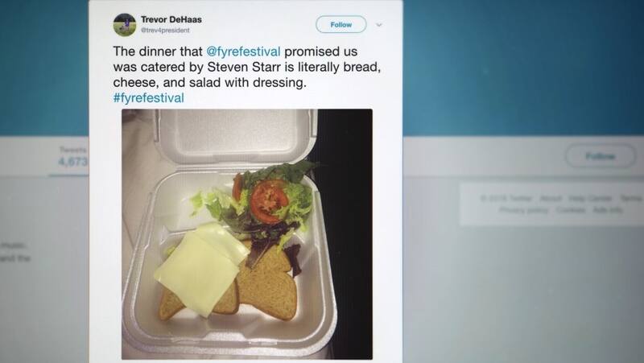Click the blurred profile bio text
Screen dimensions: 644x363
(x=15, y=252)
